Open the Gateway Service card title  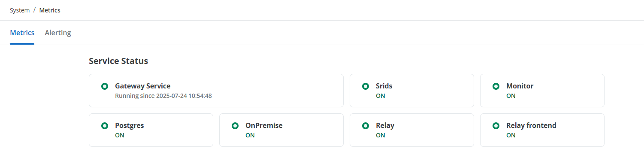click(143, 86)
